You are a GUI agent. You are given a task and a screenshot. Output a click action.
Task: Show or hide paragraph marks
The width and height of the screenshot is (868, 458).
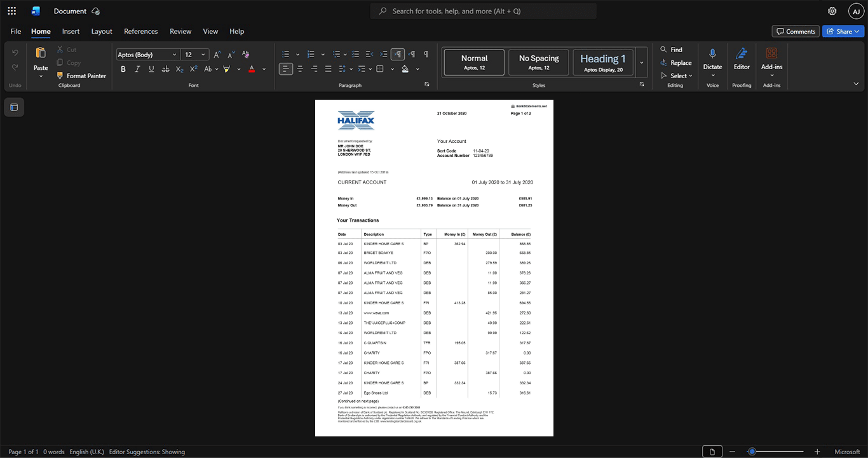(426, 55)
